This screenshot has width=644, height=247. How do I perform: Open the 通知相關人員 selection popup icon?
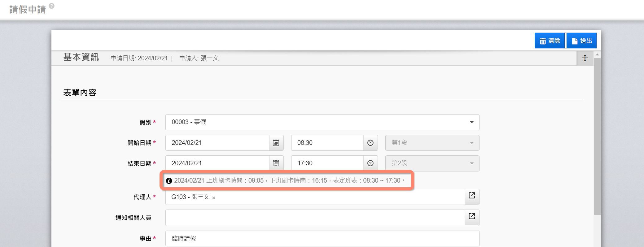click(472, 216)
